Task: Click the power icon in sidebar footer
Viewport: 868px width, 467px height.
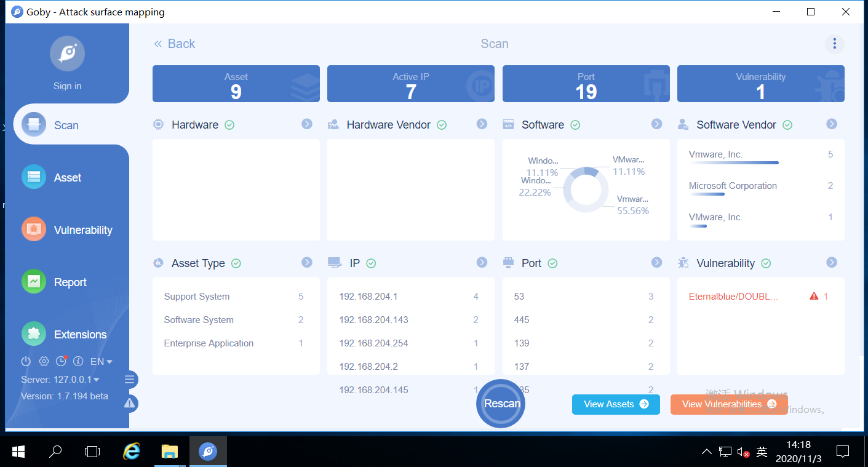Action: 26,361
